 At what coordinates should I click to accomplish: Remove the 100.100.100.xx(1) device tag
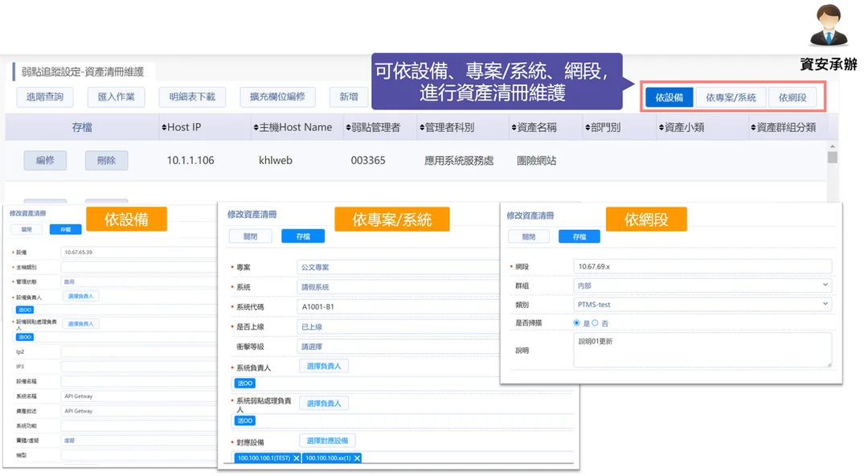point(357,458)
